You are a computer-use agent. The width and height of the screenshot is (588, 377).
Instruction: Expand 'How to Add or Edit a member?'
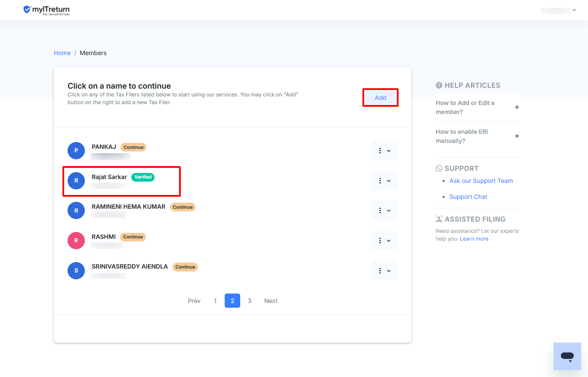point(477,107)
